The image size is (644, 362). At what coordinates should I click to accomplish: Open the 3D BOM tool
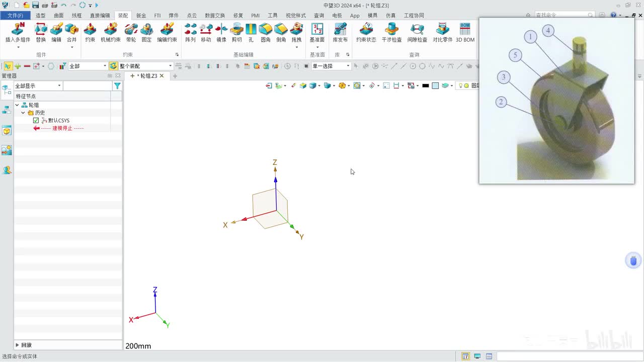[x=465, y=32]
